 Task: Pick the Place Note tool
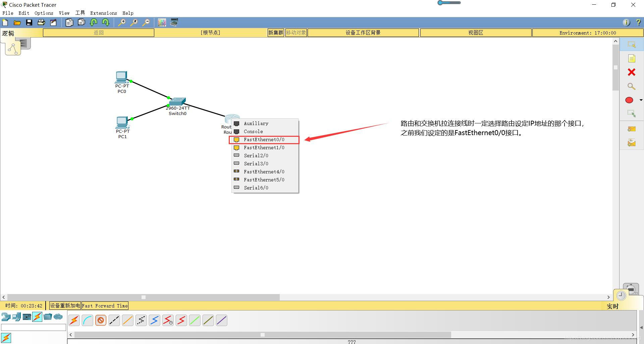tap(632, 59)
